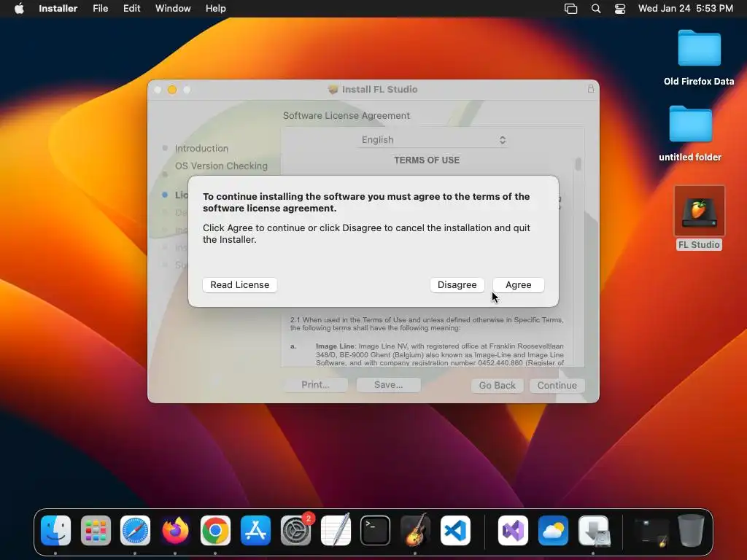
Task: Click the lock icon in installer title bar
Action: [x=591, y=88]
